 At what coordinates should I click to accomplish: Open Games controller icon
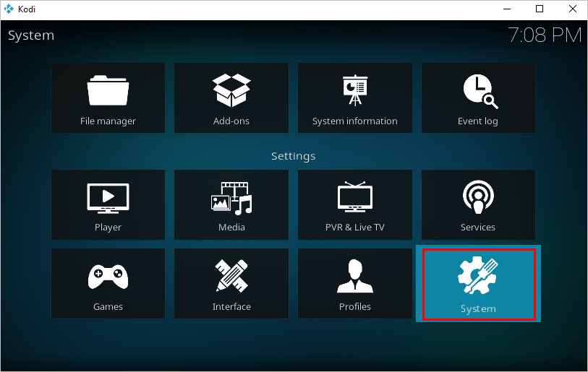pos(108,277)
